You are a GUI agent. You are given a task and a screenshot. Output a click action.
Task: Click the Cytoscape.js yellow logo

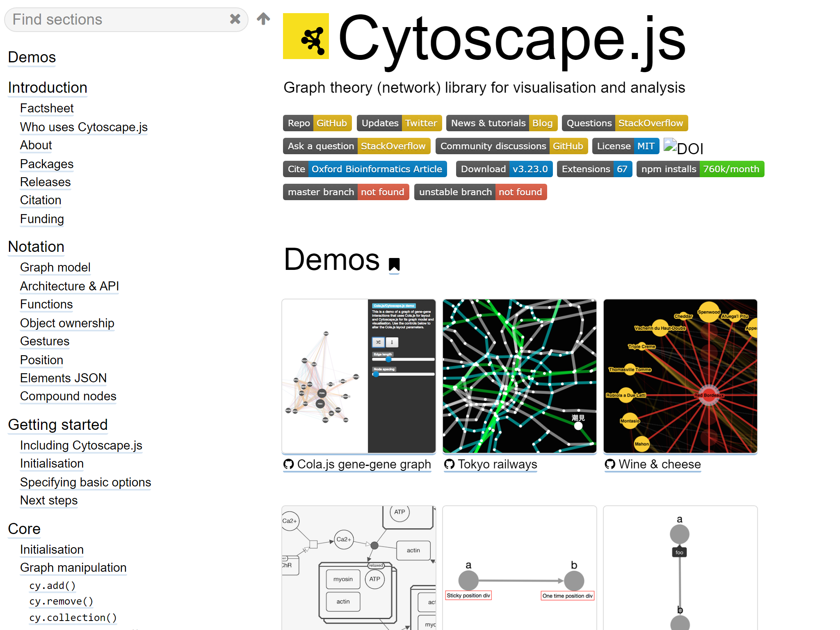coord(306,36)
